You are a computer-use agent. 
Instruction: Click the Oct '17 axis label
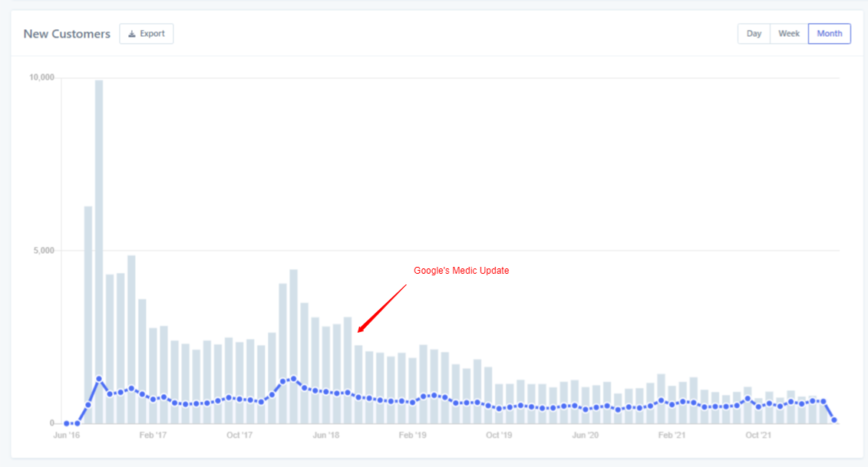239,436
